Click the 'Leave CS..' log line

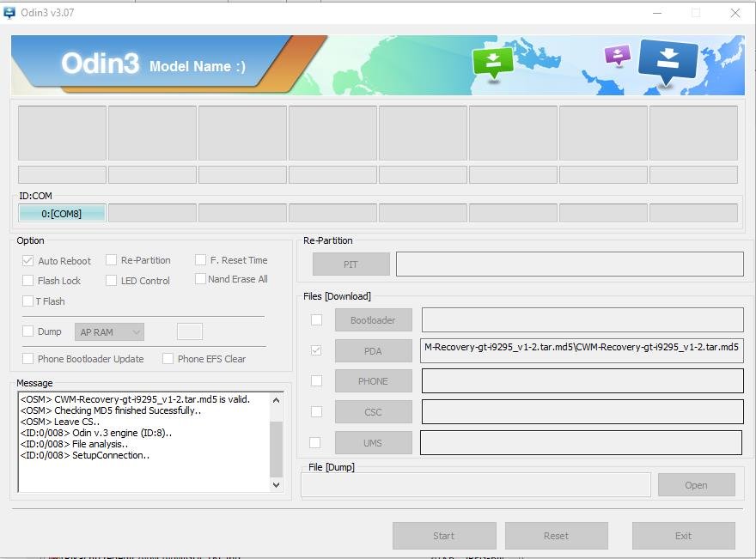tap(60, 422)
